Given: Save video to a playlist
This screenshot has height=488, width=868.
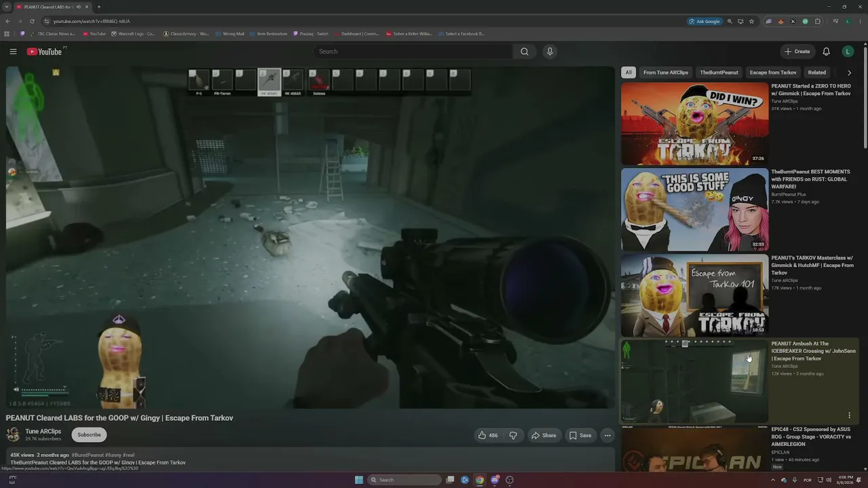Looking at the screenshot, I should (x=580, y=435).
